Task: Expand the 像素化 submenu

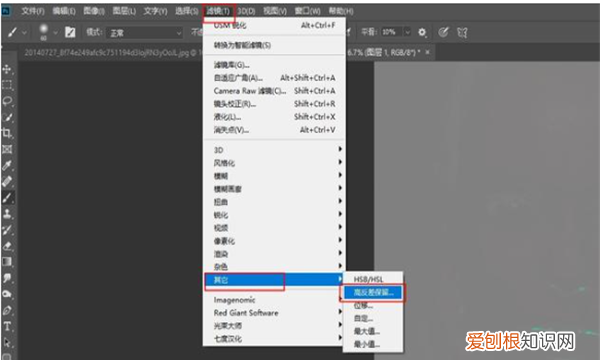Action: [274, 241]
